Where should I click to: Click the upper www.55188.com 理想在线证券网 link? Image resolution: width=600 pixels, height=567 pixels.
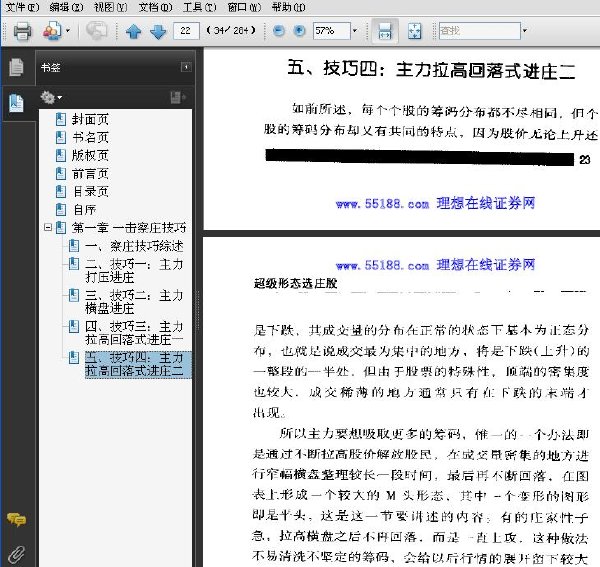(x=435, y=204)
